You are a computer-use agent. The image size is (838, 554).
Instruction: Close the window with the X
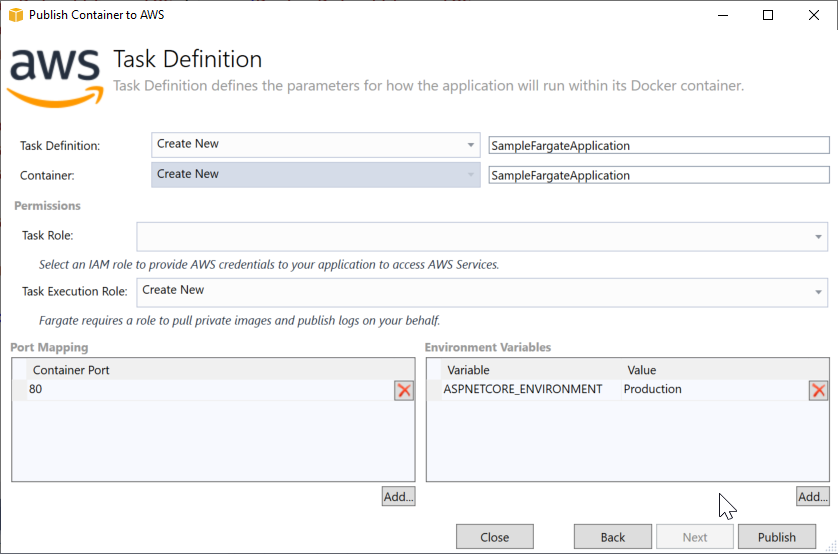coord(813,15)
